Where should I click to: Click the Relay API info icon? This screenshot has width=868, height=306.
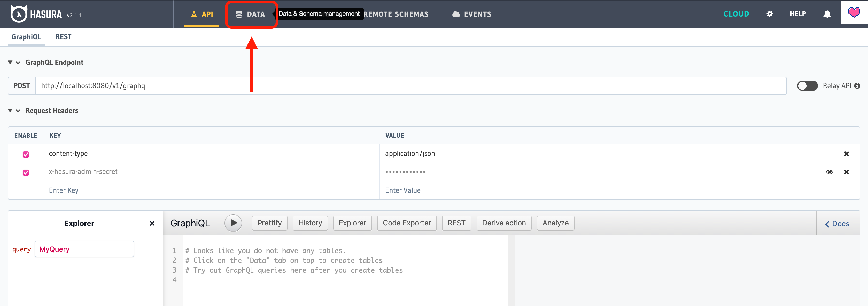click(x=857, y=86)
